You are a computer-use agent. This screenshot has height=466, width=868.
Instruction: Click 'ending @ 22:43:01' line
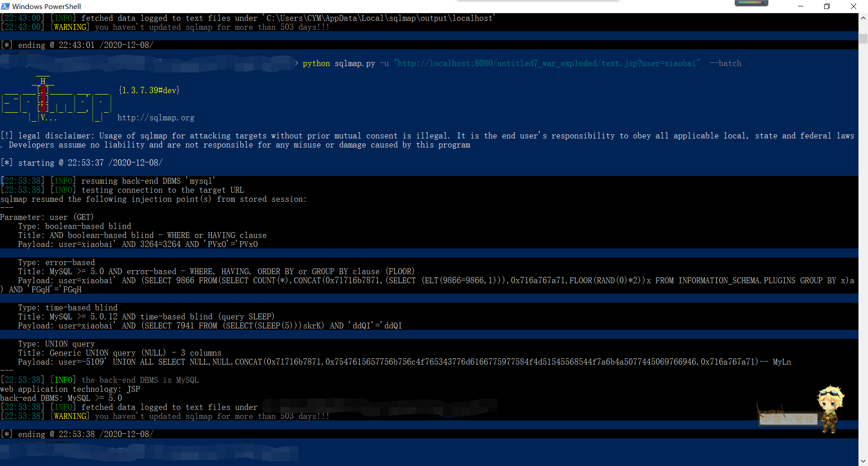77,45
